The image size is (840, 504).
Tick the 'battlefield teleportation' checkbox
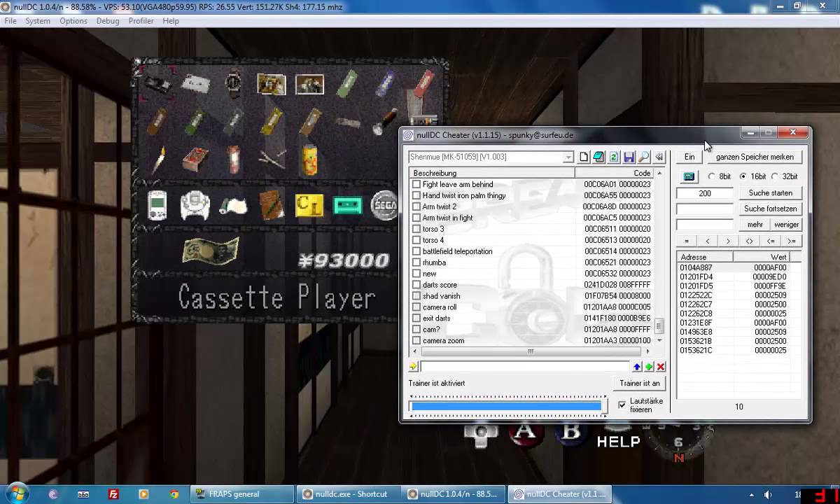(416, 251)
